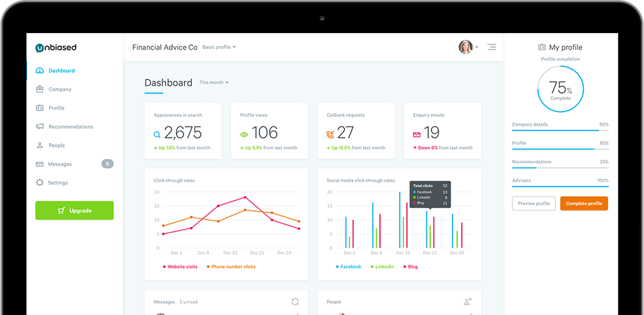The width and height of the screenshot is (644, 315).
Task: Expand the This month period dropdown
Action: [214, 83]
